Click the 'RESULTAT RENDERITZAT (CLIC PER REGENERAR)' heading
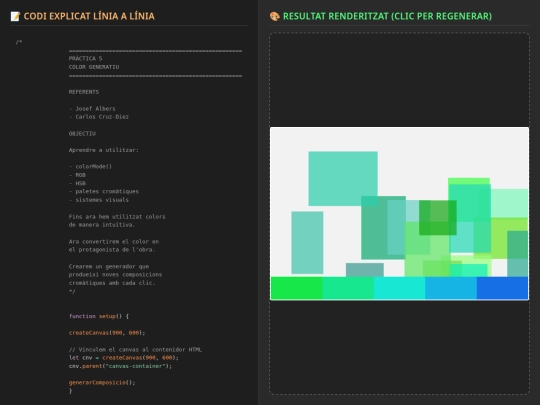Screen dimensions: 540x405 tap(387, 16)
